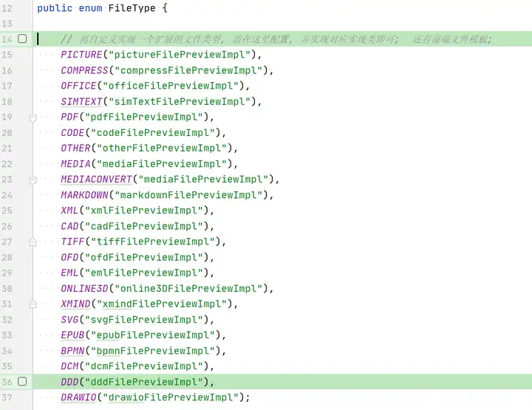The image size is (532, 410).
Task: Click the DDD enum constant
Action: 69,382
